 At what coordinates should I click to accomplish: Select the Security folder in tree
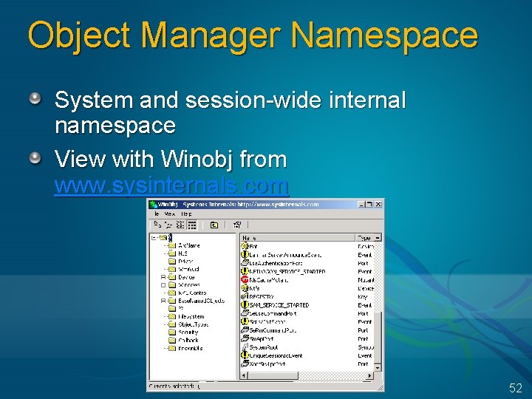click(188, 332)
